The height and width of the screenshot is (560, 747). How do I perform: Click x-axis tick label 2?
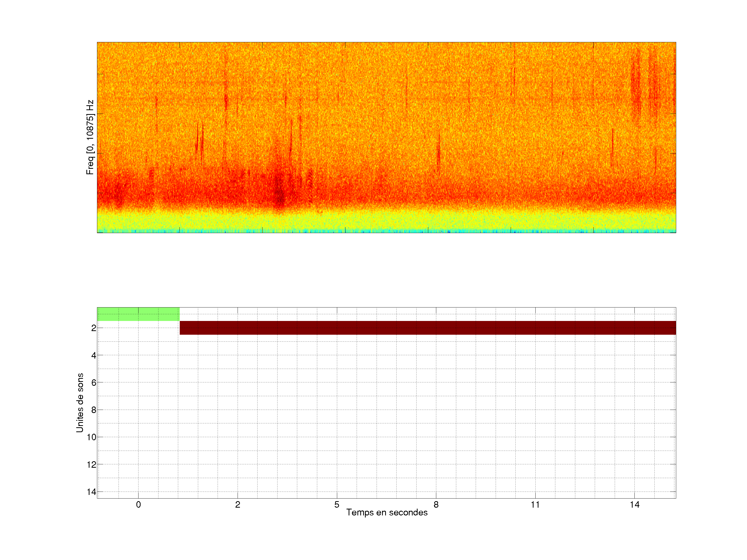click(x=238, y=505)
